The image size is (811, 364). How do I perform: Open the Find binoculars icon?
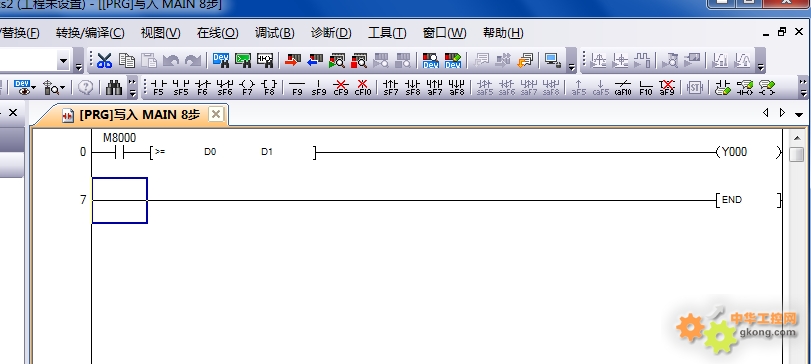tap(114, 87)
